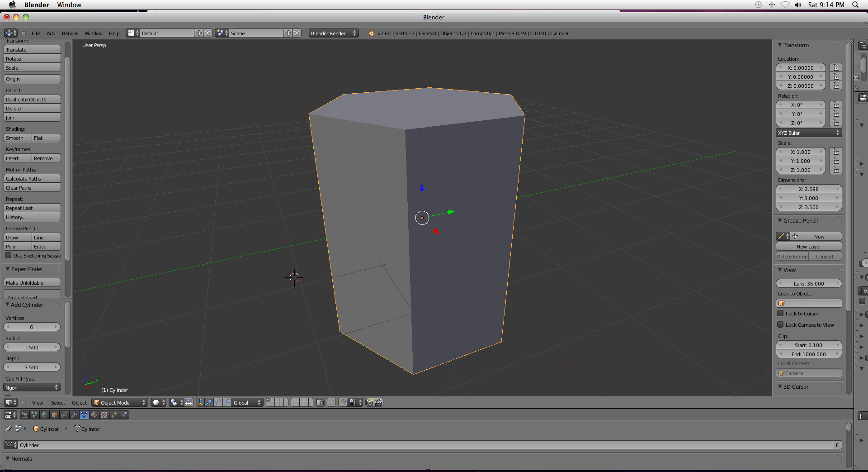This screenshot has width=868, height=472.
Task: Open the 3D view Select menu
Action: tap(58, 402)
